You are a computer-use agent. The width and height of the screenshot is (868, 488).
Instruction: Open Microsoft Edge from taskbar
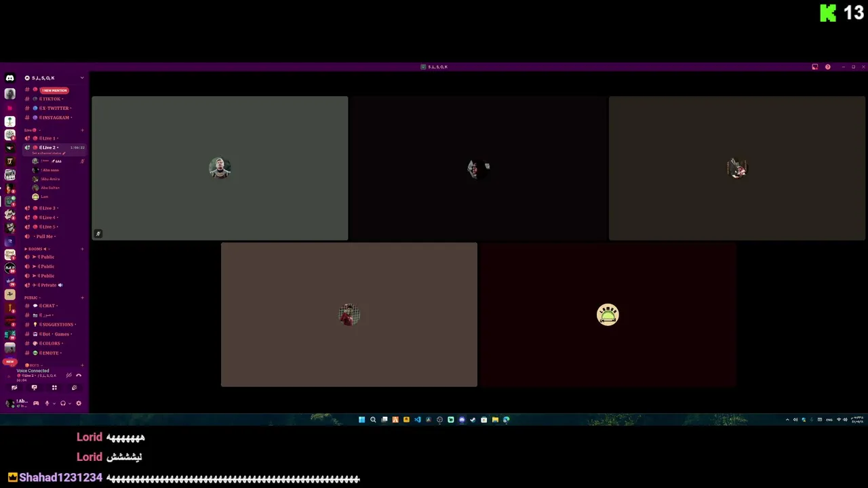tap(506, 420)
